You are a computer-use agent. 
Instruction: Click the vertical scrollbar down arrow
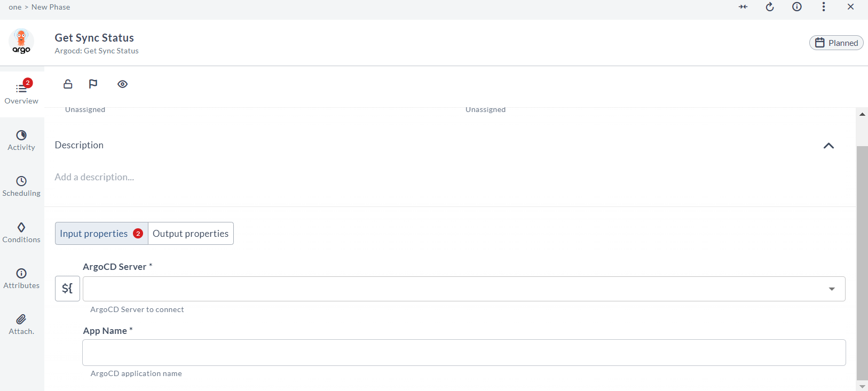(x=862, y=386)
